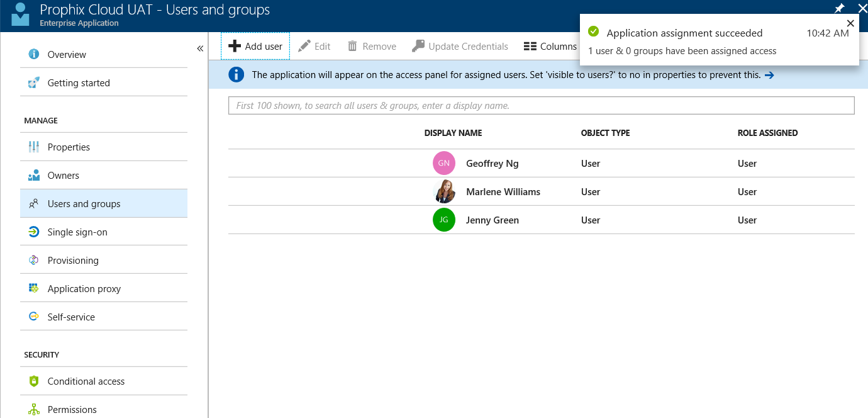Click the Single sign-on arrow icon

(x=34, y=232)
